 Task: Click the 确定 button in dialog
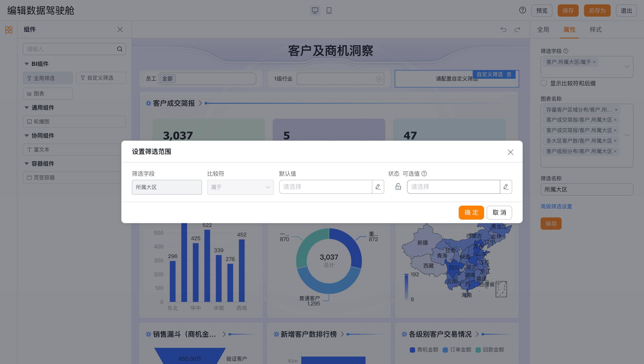tap(471, 212)
